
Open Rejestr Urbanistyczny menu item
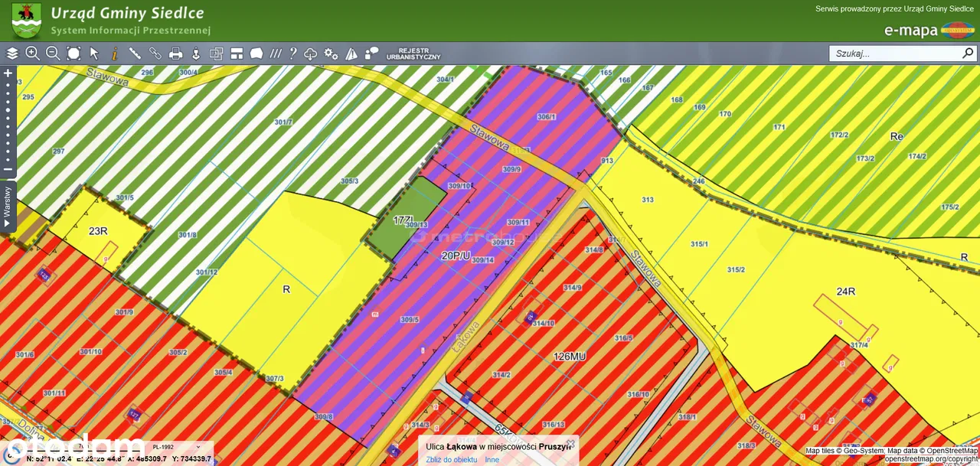pos(413,54)
